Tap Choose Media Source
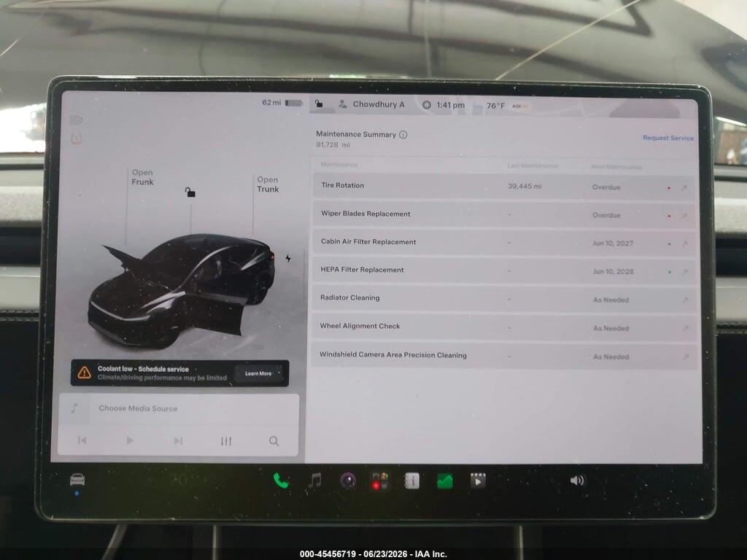The width and height of the screenshot is (747, 560). 138,408
